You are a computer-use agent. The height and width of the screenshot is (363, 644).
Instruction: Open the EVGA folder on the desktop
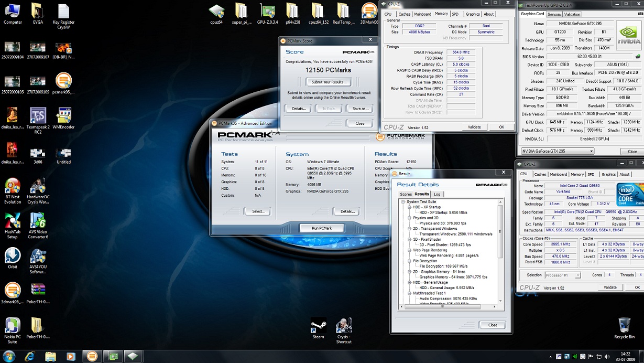[38, 14]
